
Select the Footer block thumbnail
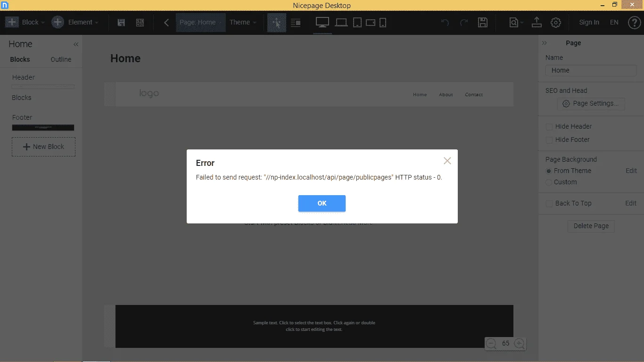point(43,127)
